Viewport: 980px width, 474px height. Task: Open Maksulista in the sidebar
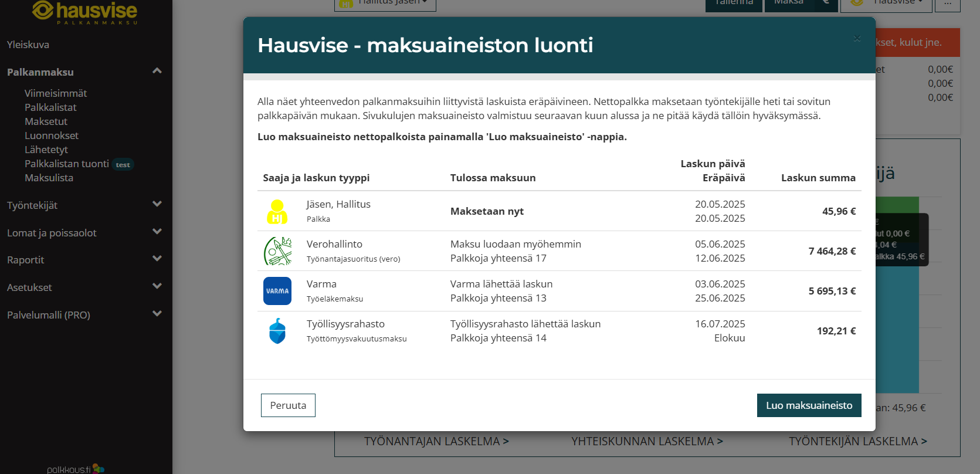click(x=49, y=178)
